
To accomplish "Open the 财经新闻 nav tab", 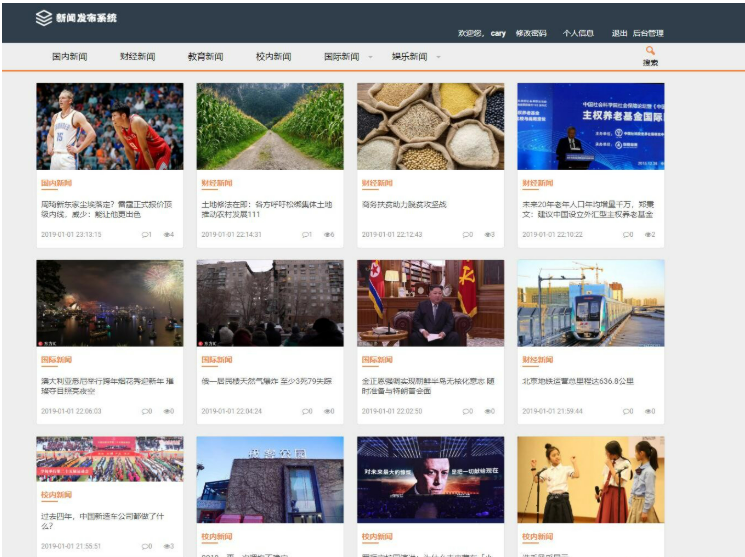I will (137, 57).
